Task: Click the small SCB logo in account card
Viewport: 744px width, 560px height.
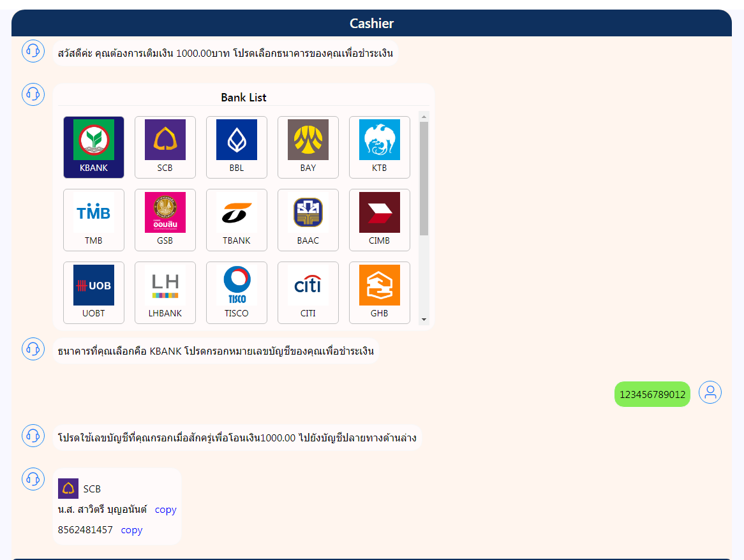Action: pos(68,489)
